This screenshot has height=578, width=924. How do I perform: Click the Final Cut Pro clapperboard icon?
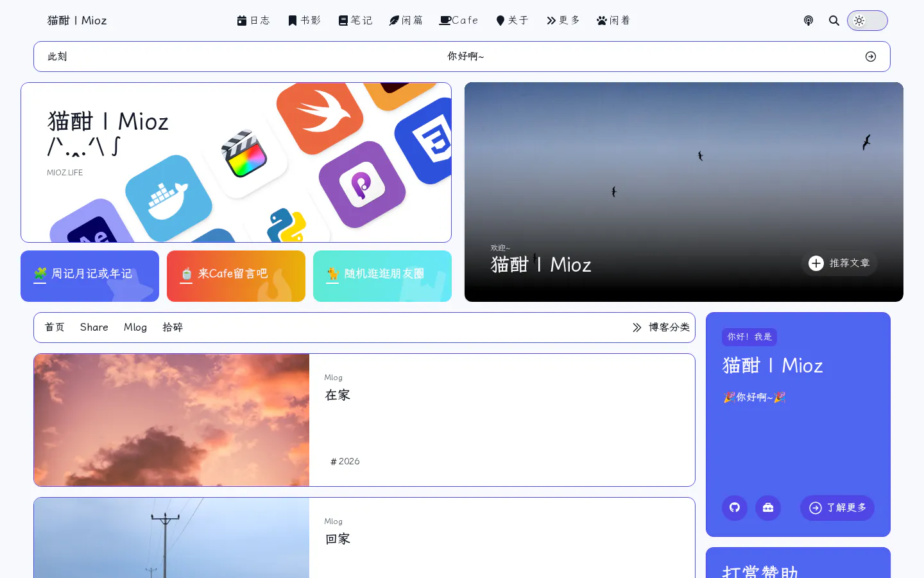tap(244, 154)
